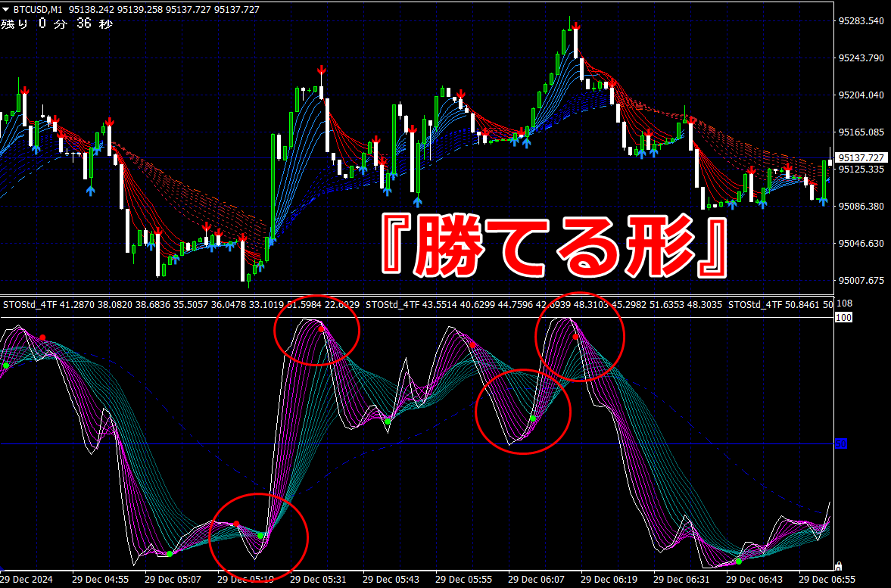This screenshot has height=588, width=891.
Task: Click price axis label 95204.040
Action: [x=861, y=95]
